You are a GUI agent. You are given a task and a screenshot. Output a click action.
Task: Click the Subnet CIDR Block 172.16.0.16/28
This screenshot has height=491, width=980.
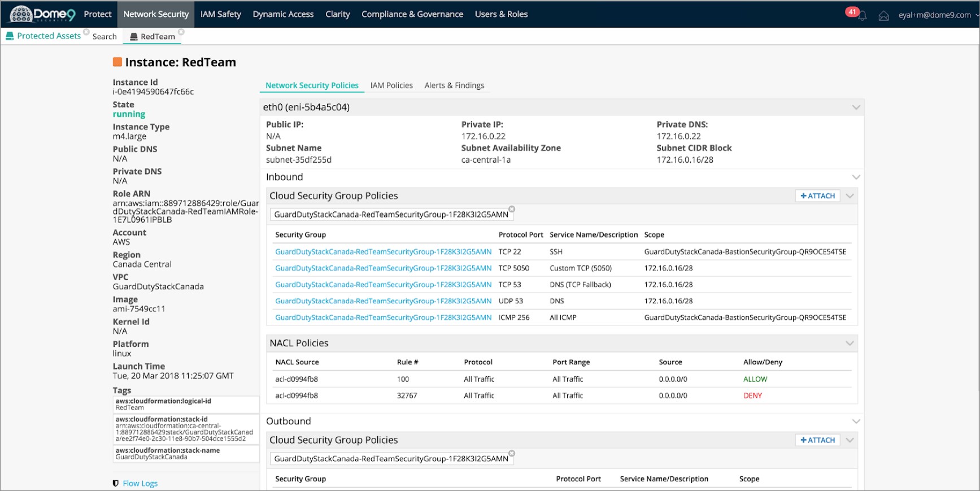(x=685, y=160)
